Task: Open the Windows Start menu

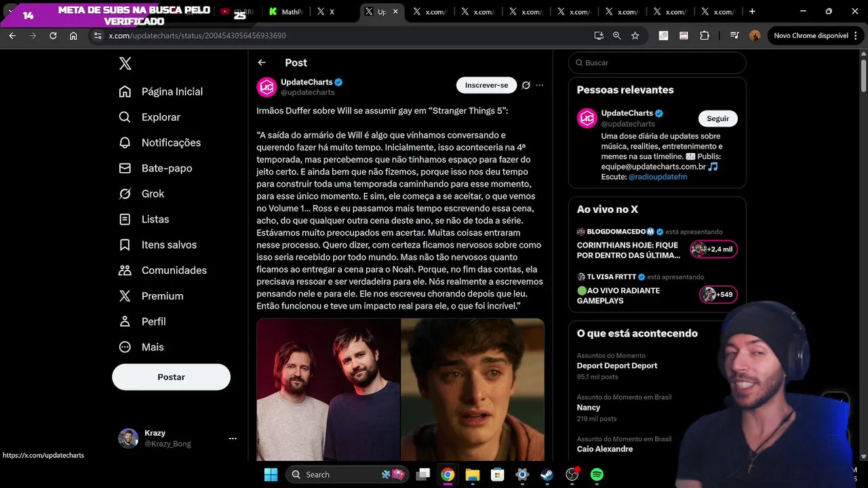Action: pos(271,474)
